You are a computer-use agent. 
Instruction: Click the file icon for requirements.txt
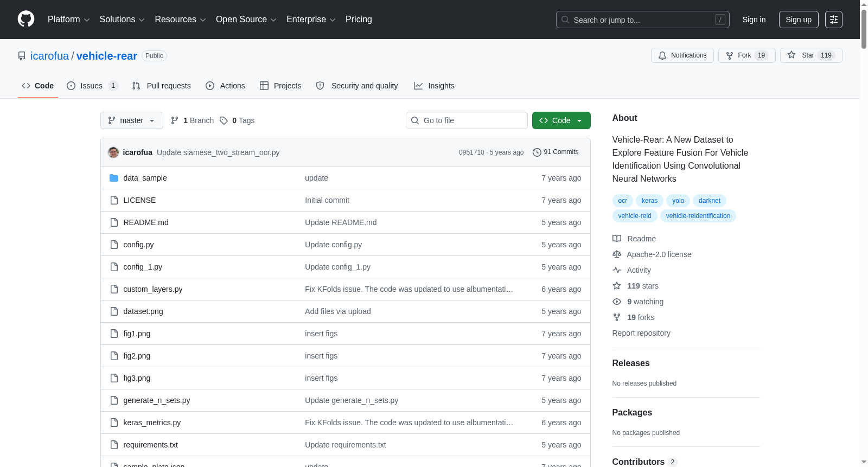tap(114, 445)
